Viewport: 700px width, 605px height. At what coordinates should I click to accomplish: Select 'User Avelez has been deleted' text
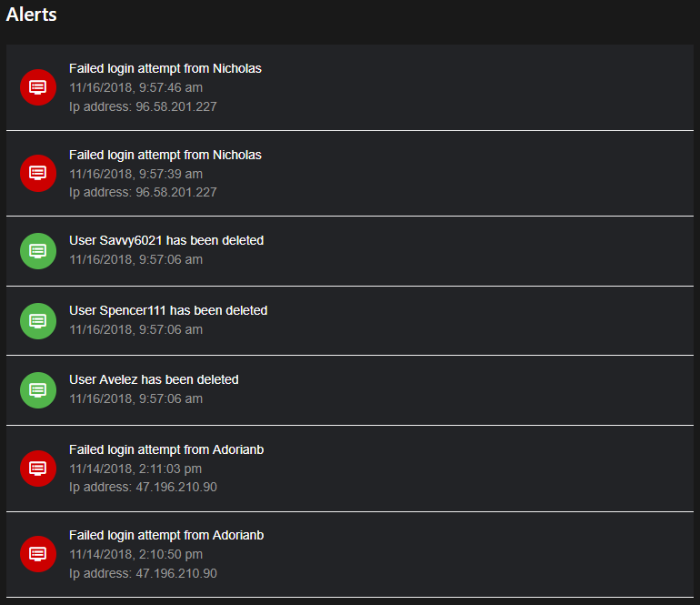click(x=154, y=379)
